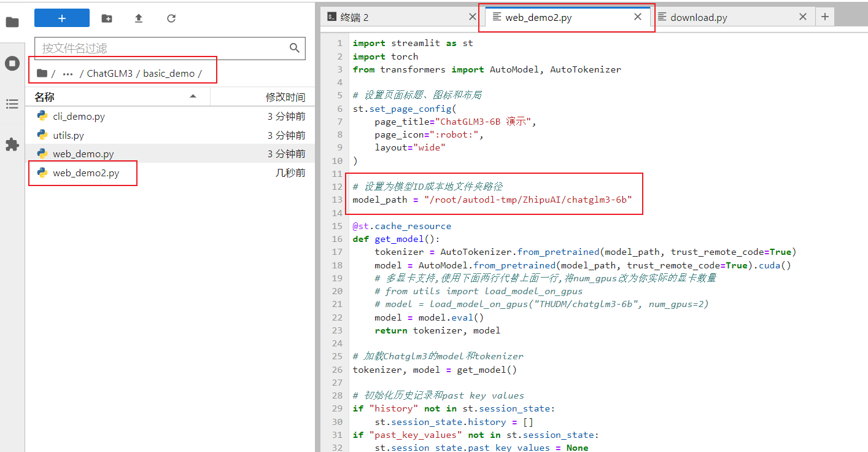
Task: Sort files by the name column header
Action: click(x=44, y=97)
